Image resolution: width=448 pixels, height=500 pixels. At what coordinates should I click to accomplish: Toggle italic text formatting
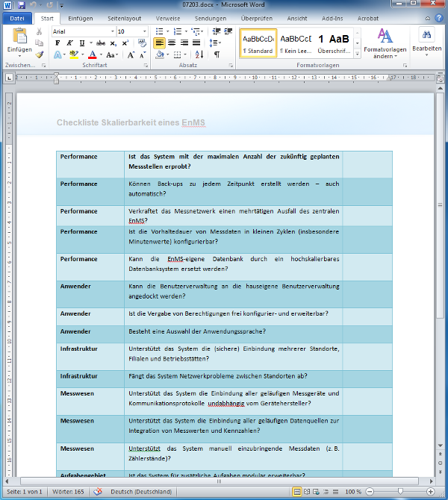[x=69, y=43]
